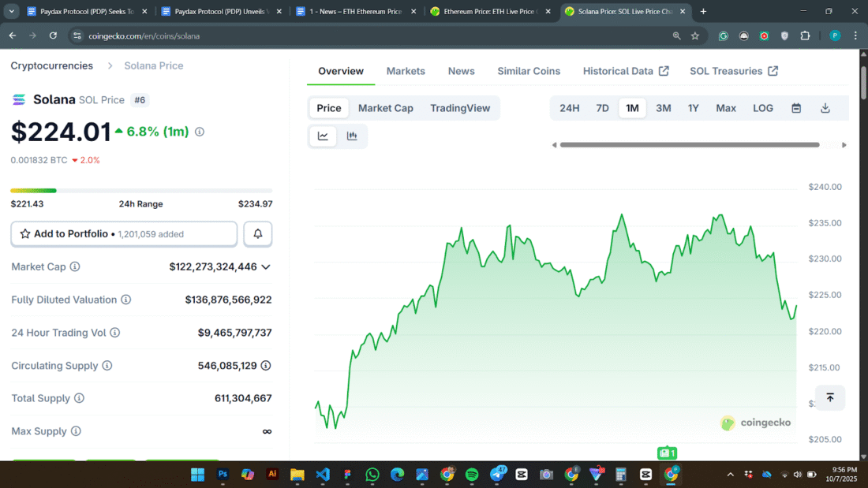Click Add to Portfolio button
The width and height of the screenshot is (868, 488).
tap(124, 234)
